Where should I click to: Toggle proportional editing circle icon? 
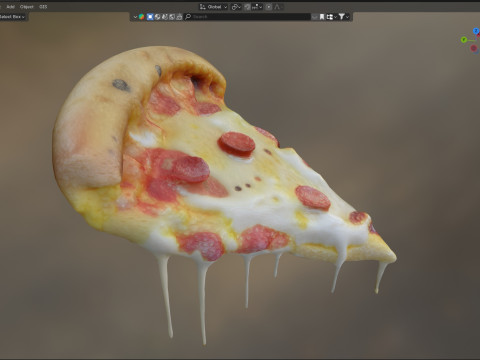pyautogui.click(x=269, y=7)
